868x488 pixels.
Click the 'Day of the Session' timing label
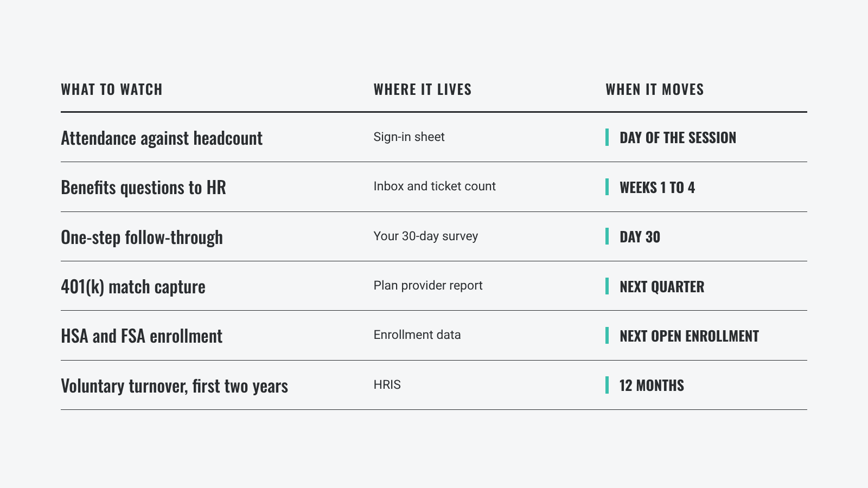678,138
